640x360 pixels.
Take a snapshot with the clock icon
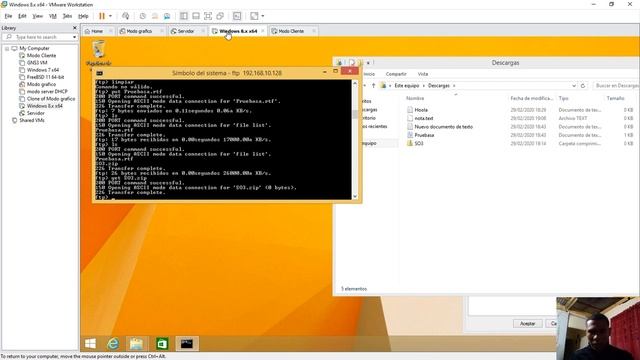tap(142, 16)
